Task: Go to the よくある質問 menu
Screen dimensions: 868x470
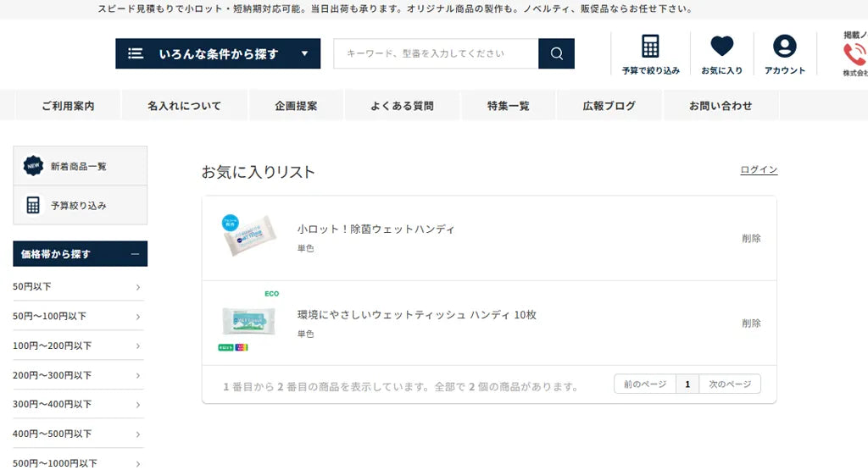Action: 402,106
